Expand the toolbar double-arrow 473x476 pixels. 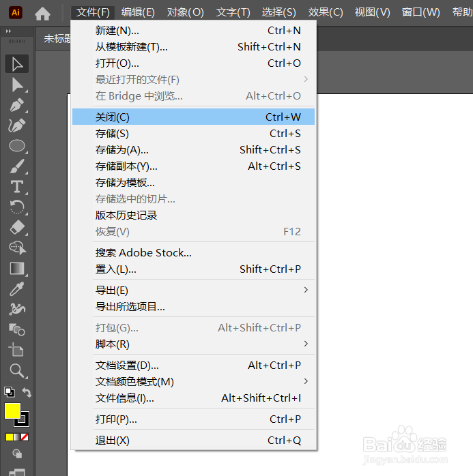[8, 31]
